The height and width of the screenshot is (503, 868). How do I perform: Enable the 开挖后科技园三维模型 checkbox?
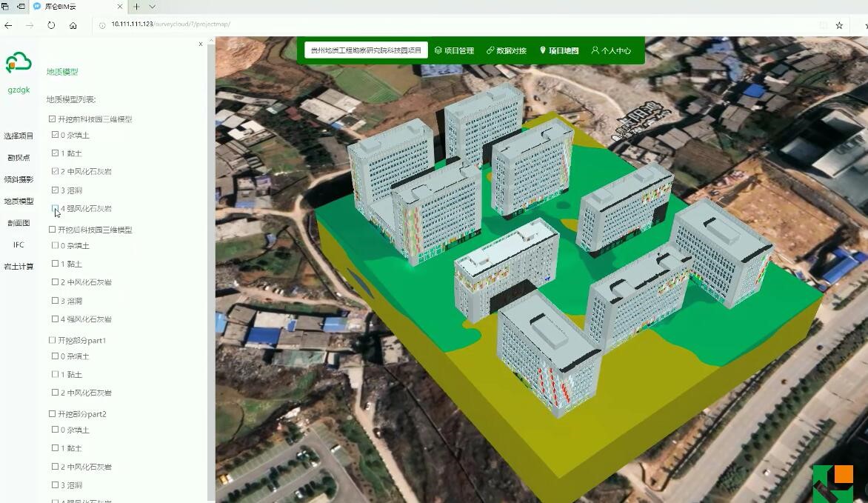tap(52, 230)
